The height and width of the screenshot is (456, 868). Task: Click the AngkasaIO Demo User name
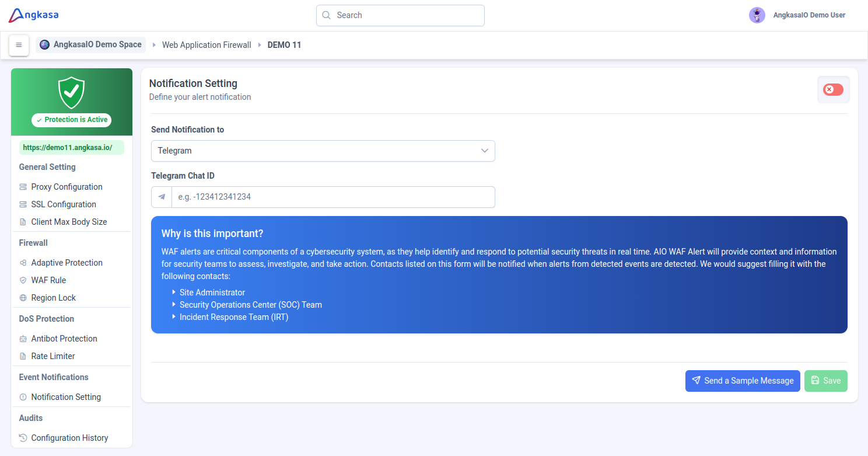pyautogui.click(x=809, y=15)
